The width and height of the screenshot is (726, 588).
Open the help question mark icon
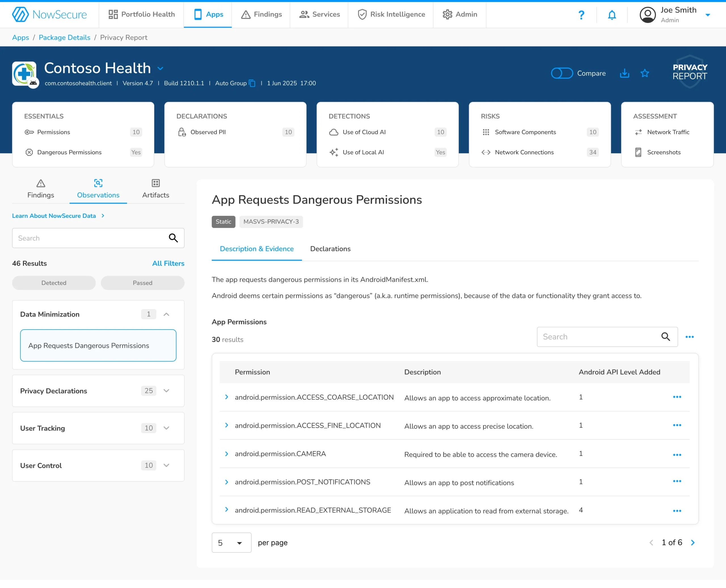pos(581,14)
